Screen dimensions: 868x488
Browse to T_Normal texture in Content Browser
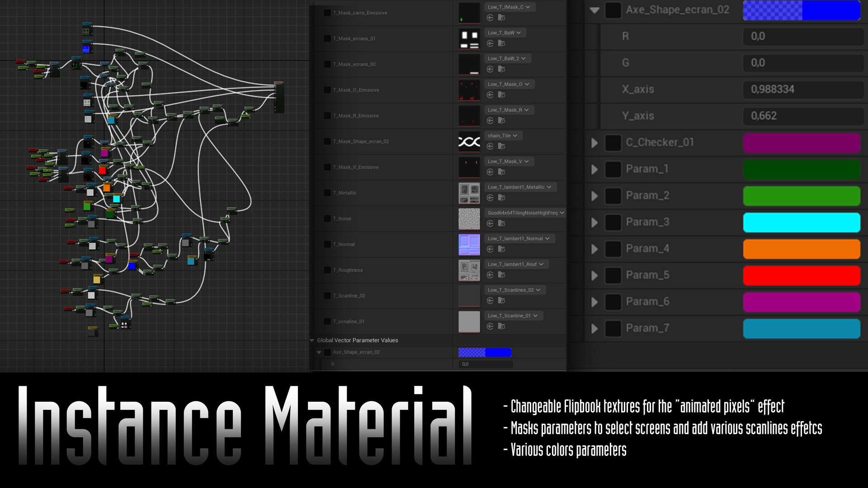[x=501, y=249]
